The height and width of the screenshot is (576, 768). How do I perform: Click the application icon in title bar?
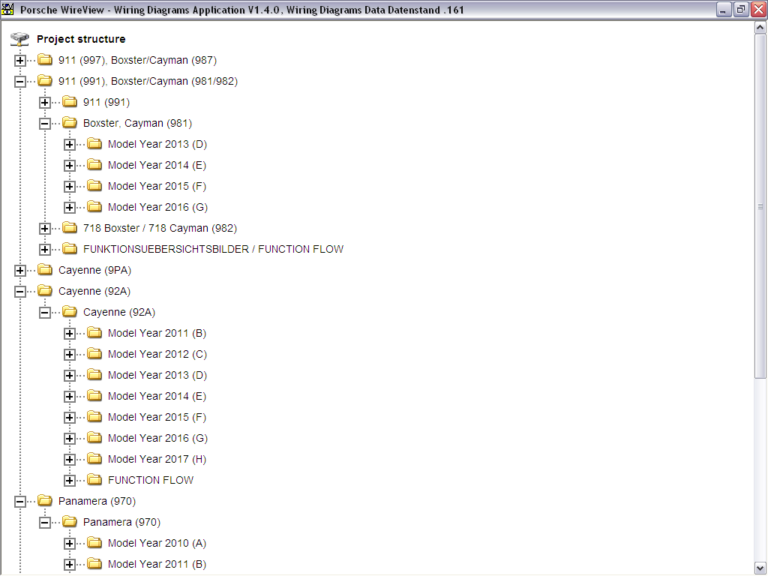10,9
